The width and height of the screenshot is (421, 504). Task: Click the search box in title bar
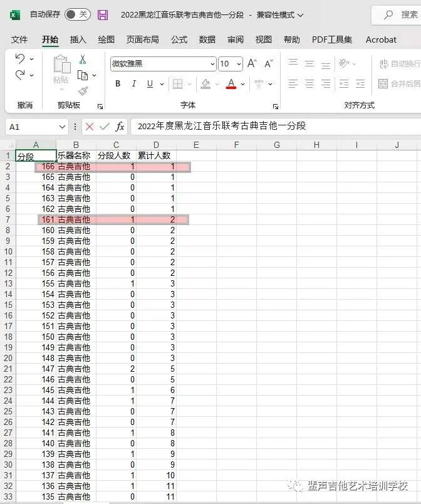[398, 15]
